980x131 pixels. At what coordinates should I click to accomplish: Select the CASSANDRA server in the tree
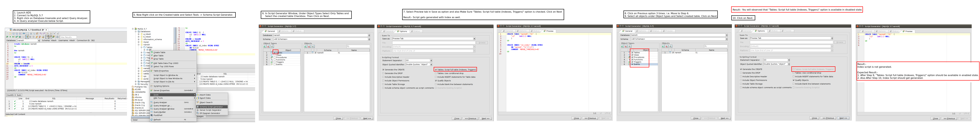pyautogui.click(x=140, y=92)
